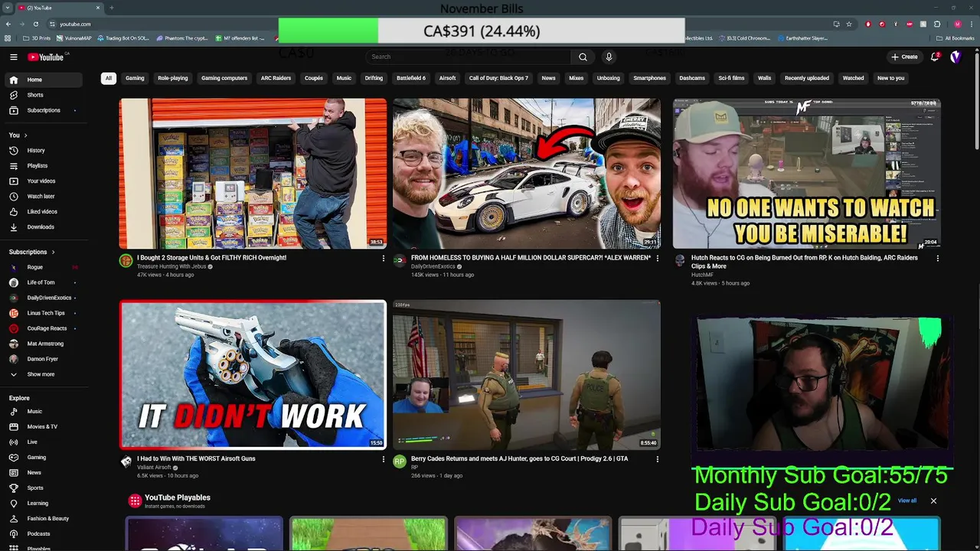Click the YouTube logo
This screenshot has height=551, width=980.
46,57
